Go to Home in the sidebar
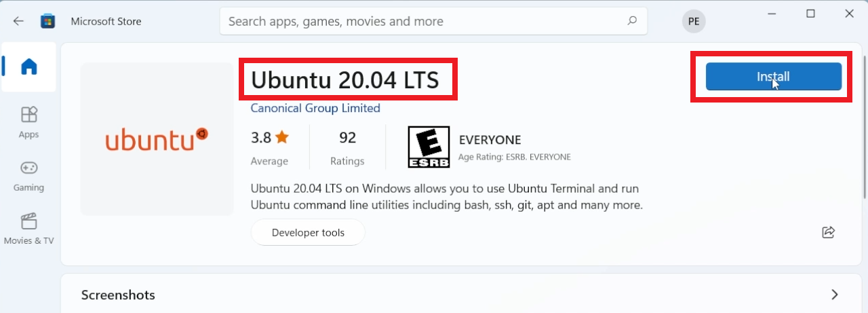The image size is (868, 313). pos(28,67)
